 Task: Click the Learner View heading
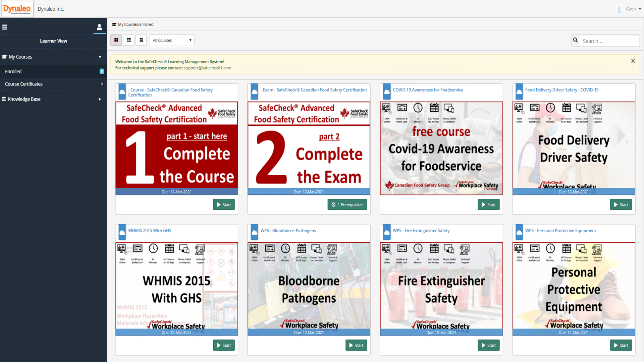point(54,41)
